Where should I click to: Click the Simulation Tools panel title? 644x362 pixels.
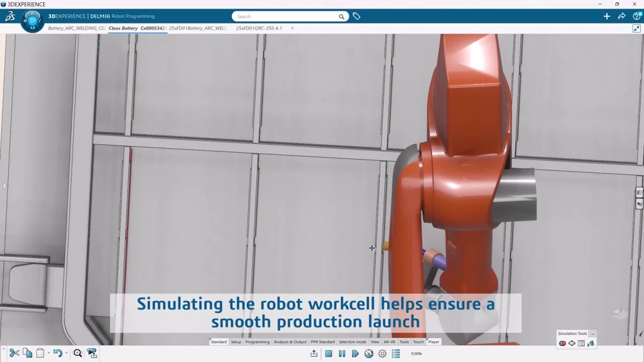(572, 334)
